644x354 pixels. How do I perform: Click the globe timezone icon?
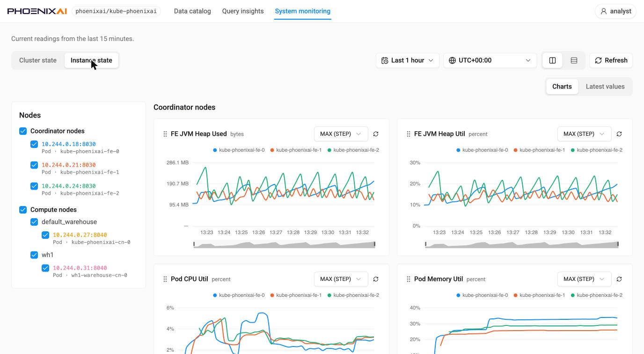[x=452, y=60]
